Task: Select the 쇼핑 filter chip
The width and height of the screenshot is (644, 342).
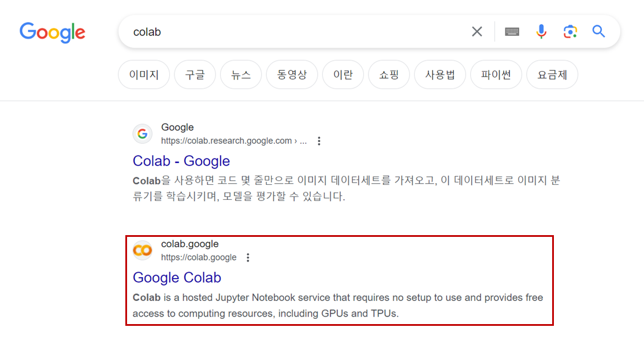Action: (x=389, y=75)
